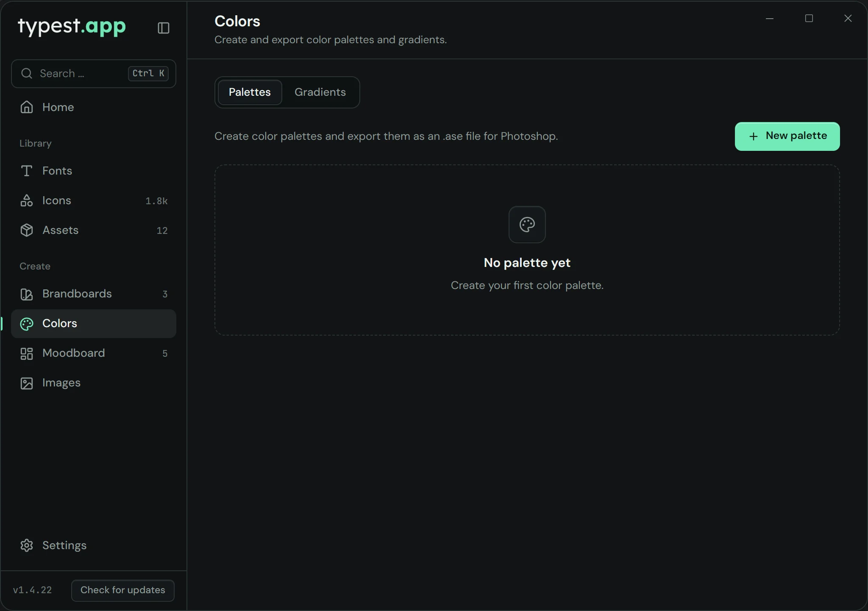Click the Assets box icon
The height and width of the screenshot is (611, 868).
pyautogui.click(x=27, y=230)
